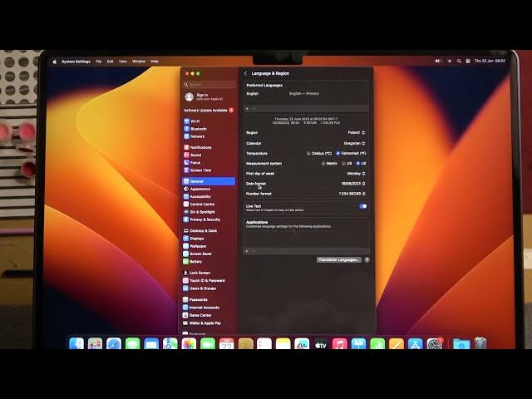Image resolution: width=532 pixels, height=399 pixels.
Task: Open Desktop & Dock in the sidebar
Action: coord(200,231)
